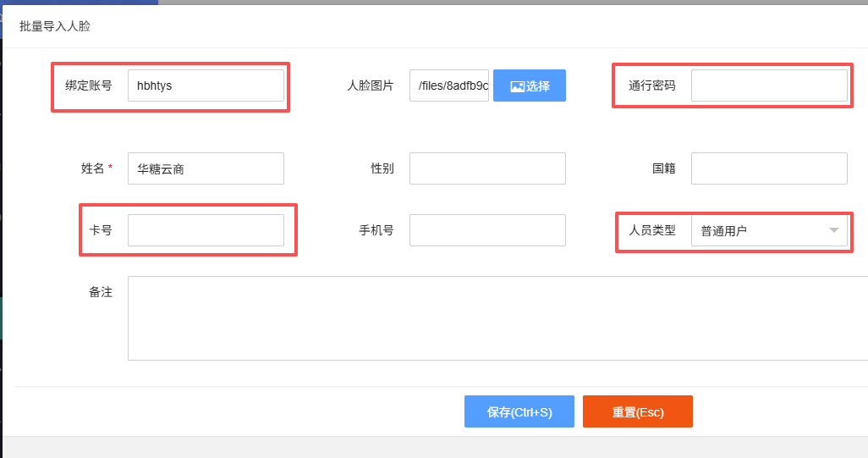Click the 通行密码 label
The height and width of the screenshot is (458, 868).
tap(652, 86)
